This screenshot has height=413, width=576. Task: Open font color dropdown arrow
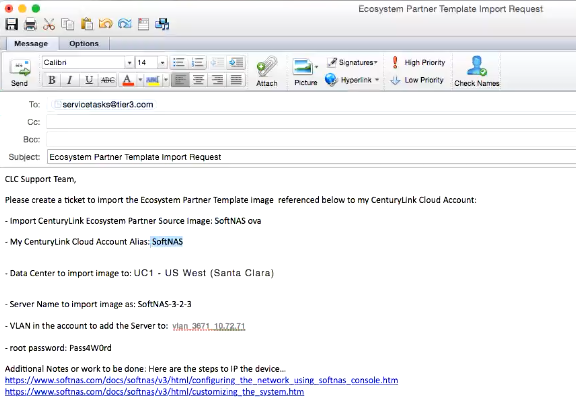point(140,80)
